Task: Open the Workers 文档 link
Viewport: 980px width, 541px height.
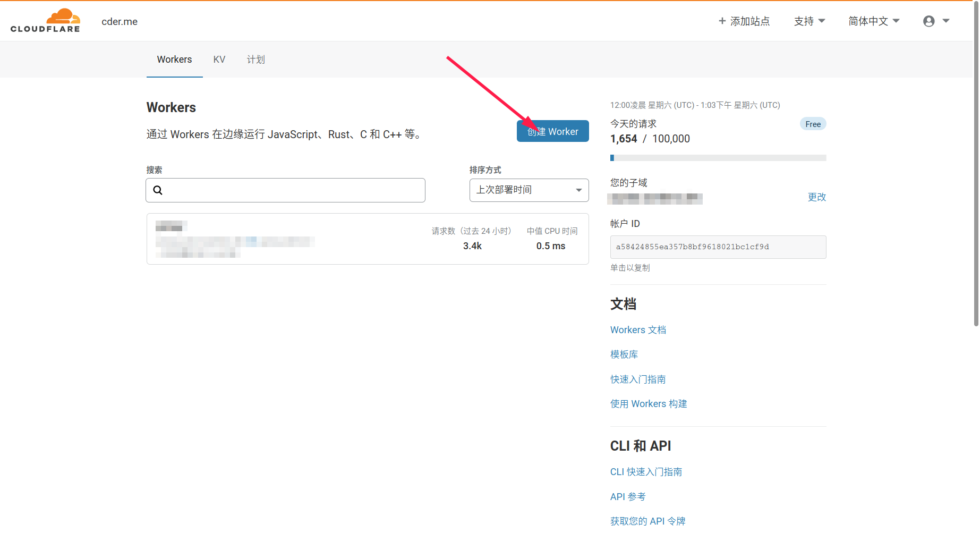Action: coord(638,330)
